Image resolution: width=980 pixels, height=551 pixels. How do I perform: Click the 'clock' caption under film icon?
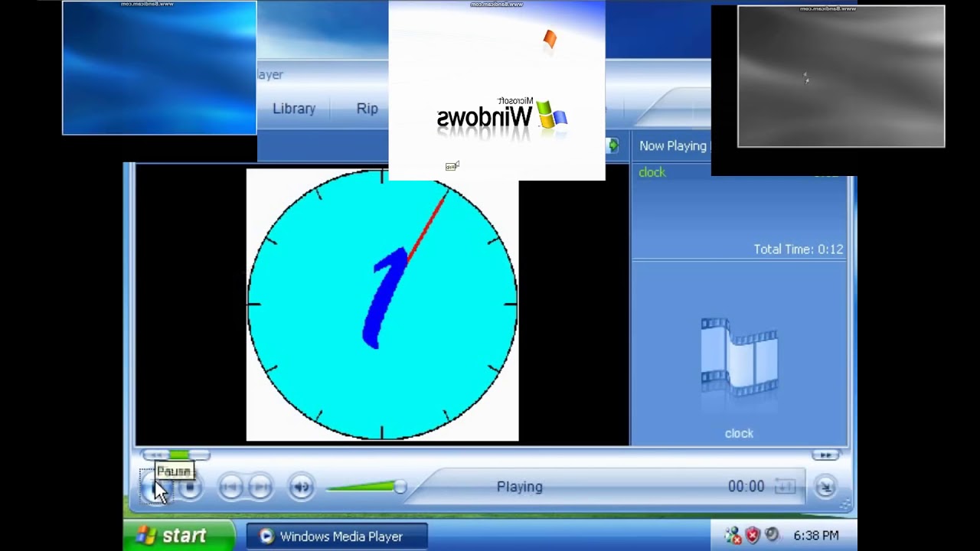739,433
